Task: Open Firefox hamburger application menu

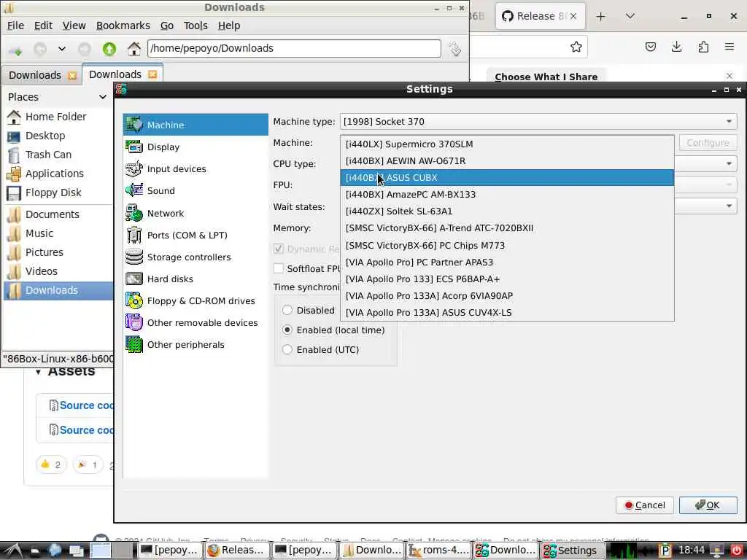Action: click(729, 47)
